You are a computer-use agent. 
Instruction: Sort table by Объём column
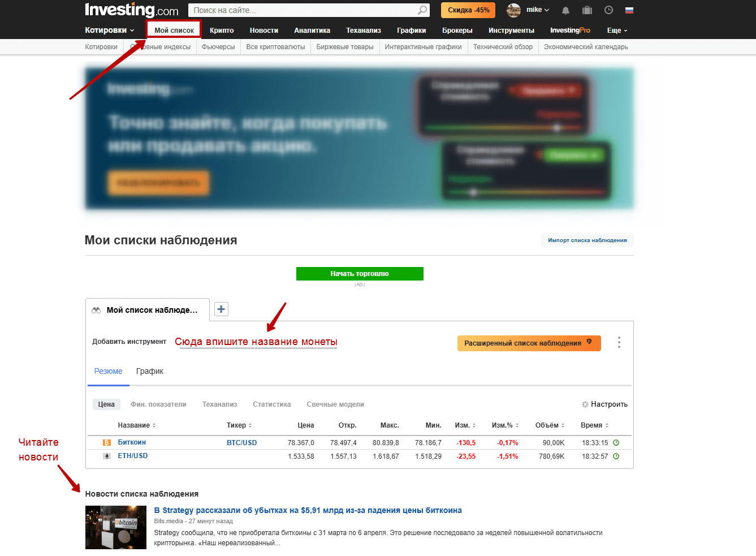(x=550, y=425)
